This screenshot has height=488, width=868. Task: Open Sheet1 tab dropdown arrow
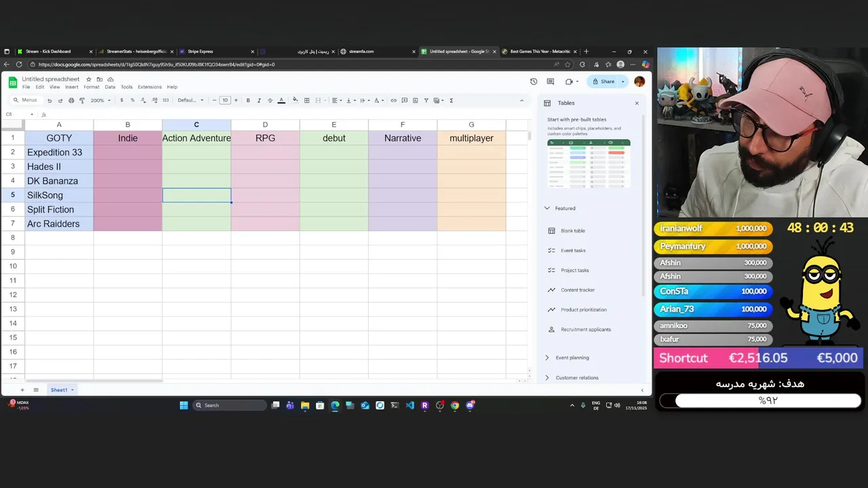point(72,390)
